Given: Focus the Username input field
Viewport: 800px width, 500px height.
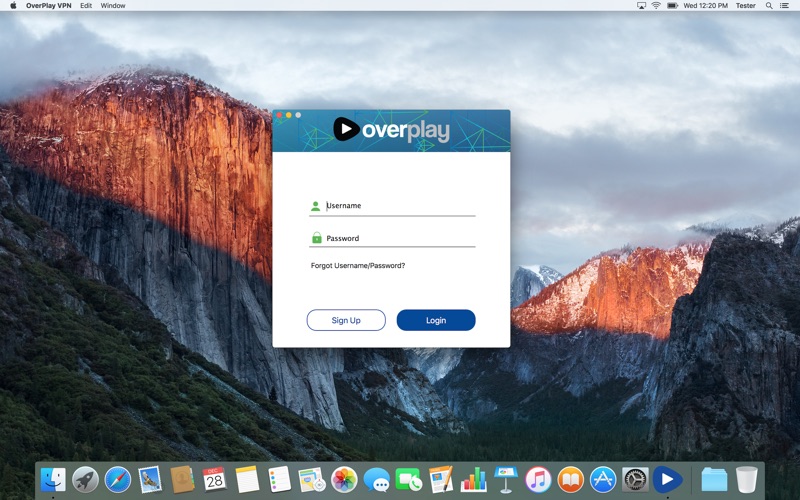Looking at the screenshot, I should click(400, 206).
